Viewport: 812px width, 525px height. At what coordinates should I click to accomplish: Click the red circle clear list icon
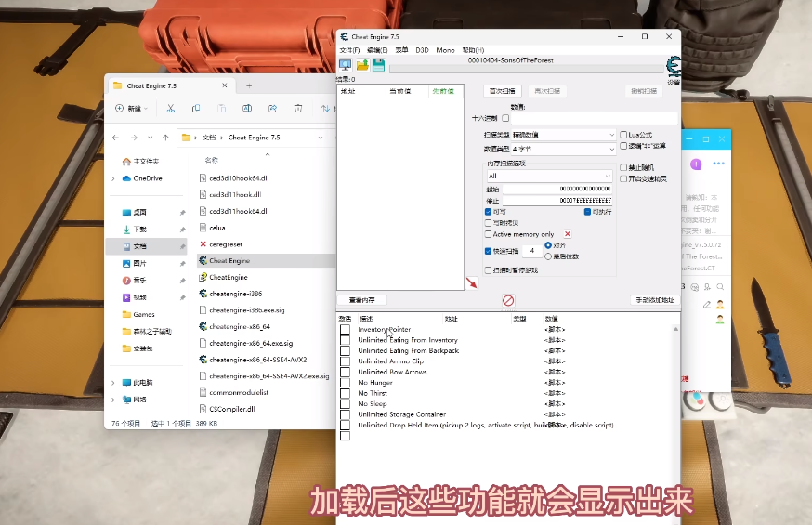(508, 300)
